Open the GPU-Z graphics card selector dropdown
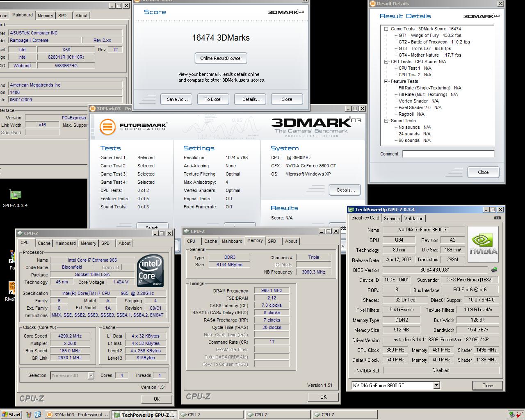 point(436,385)
